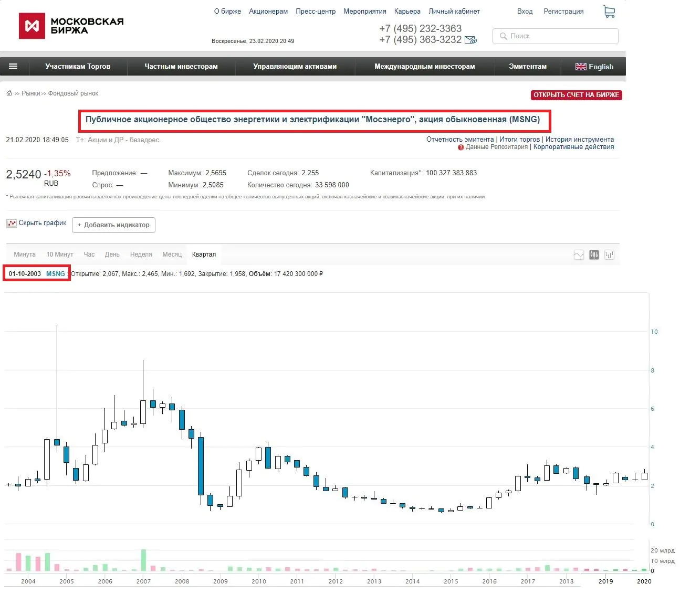Image resolution: width=680 pixels, height=616 pixels.
Task: Open Фондовый рынок in the breadcrumb
Action: (74, 93)
